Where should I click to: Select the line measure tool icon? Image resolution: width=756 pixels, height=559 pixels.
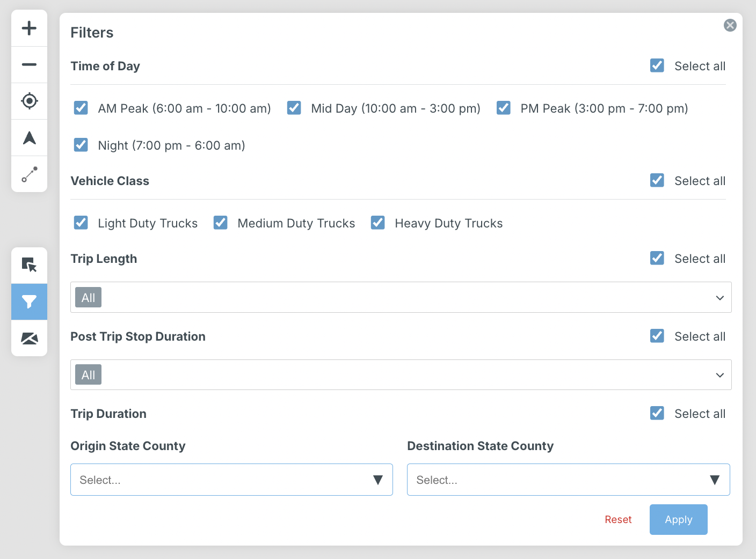coord(29,174)
